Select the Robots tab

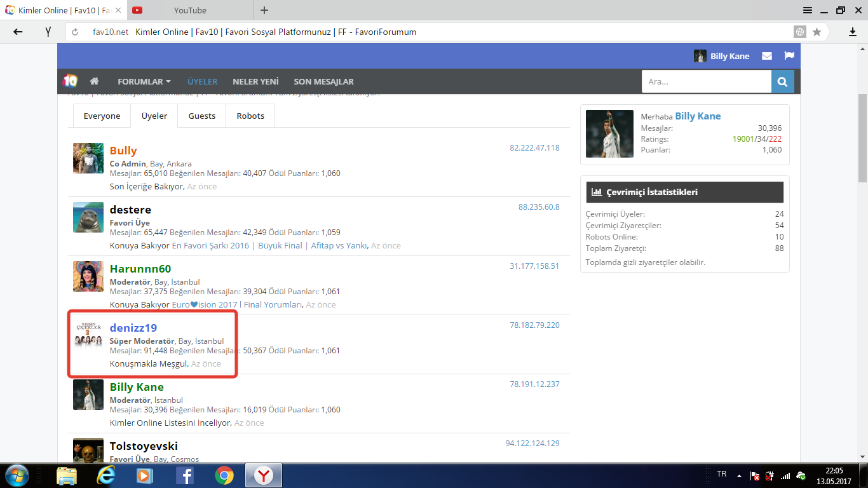point(250,116)
